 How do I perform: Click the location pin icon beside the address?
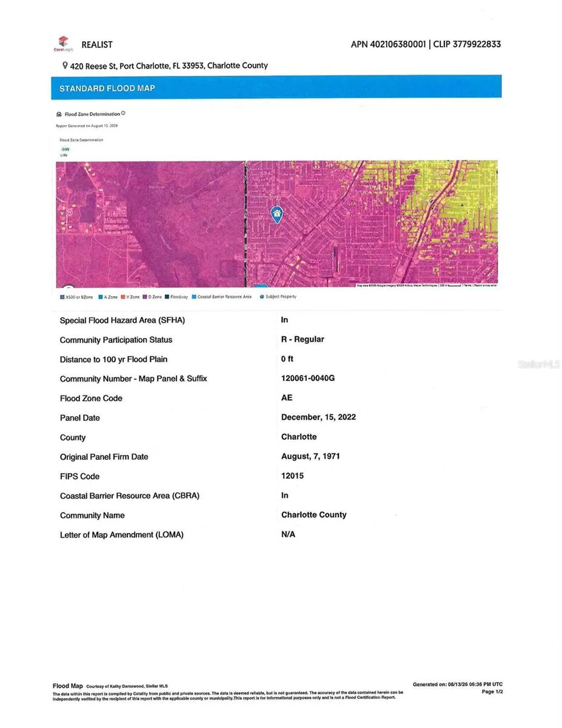click(65, 66)
